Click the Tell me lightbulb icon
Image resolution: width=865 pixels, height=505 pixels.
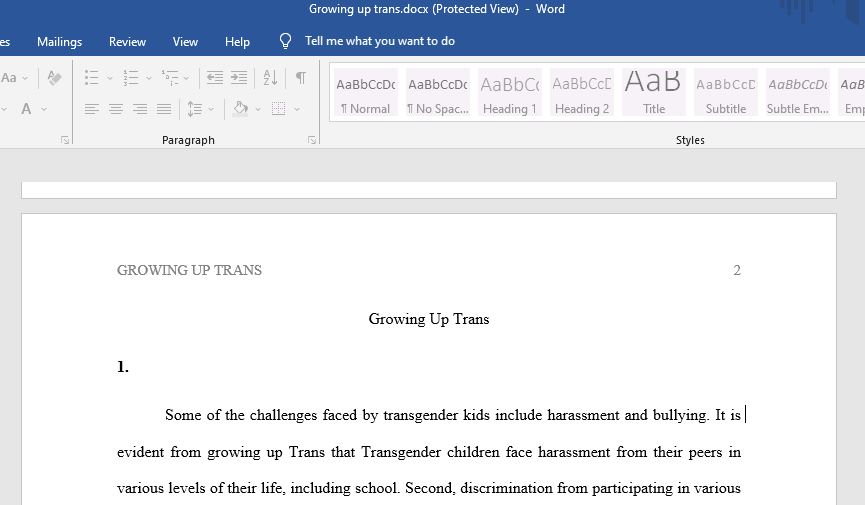click(285, 41)
